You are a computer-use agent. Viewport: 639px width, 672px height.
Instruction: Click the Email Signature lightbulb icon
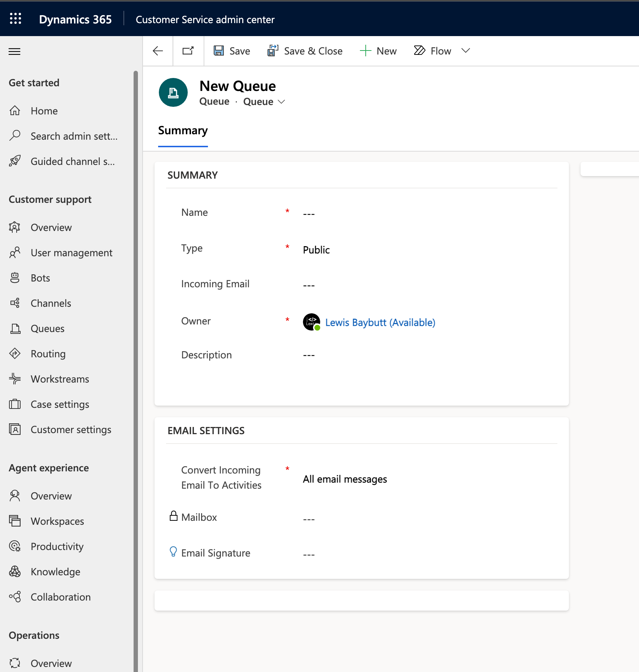point(173,552)
